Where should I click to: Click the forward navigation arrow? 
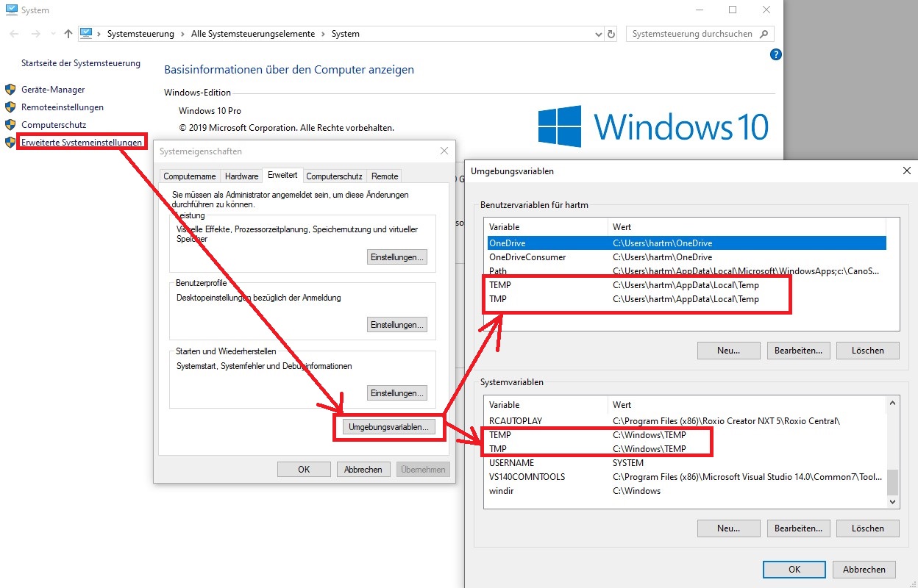point(36,34)
